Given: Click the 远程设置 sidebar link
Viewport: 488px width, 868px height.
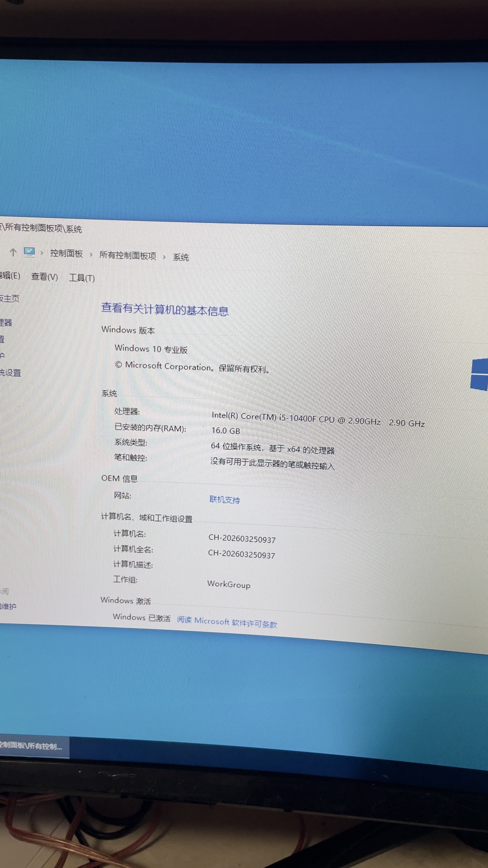Looking at the screenshot, I should [x=2, y=339].
